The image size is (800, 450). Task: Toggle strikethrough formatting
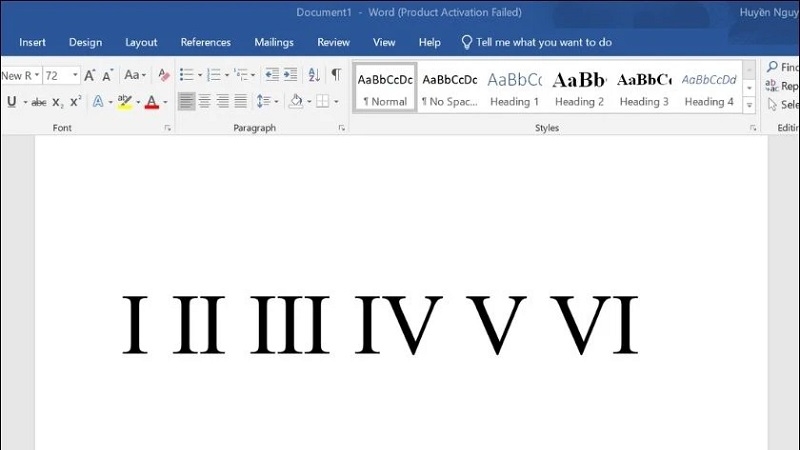click(x=39, y=102)
